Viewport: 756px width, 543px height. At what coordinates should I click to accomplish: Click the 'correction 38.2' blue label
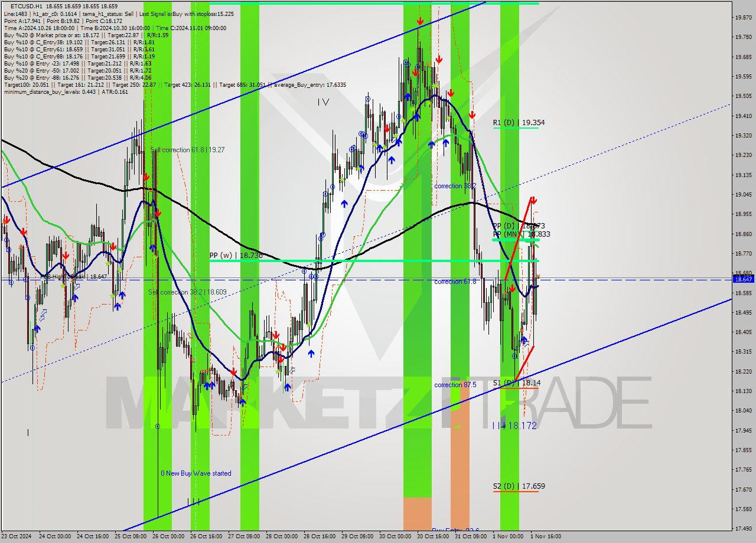tap(455, 186)
